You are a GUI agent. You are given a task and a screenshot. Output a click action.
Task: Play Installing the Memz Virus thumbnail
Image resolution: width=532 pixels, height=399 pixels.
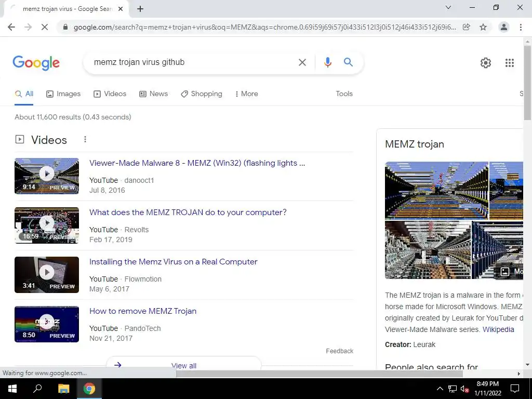click(47, 275)
